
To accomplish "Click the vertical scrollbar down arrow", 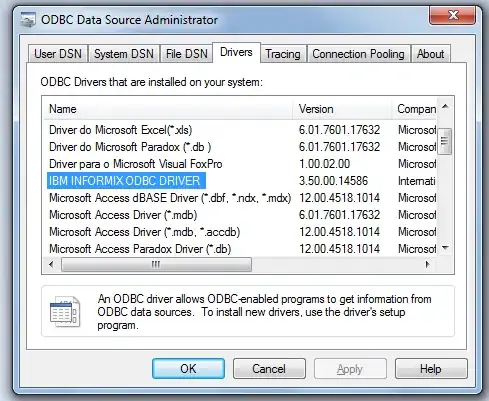I will pyautogui.click(x=445, y=248).
